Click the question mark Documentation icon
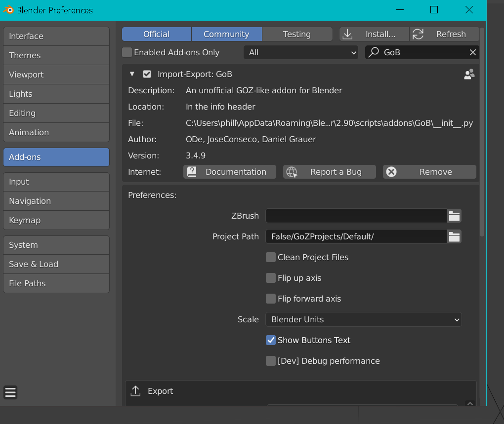Viewport: 504px width, 424px height. point(192,172)
